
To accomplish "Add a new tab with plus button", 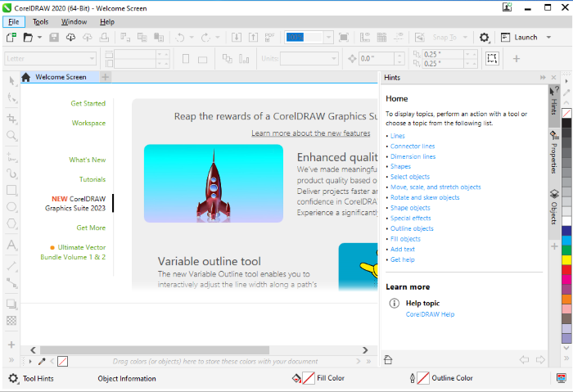I will pos(106,77).
